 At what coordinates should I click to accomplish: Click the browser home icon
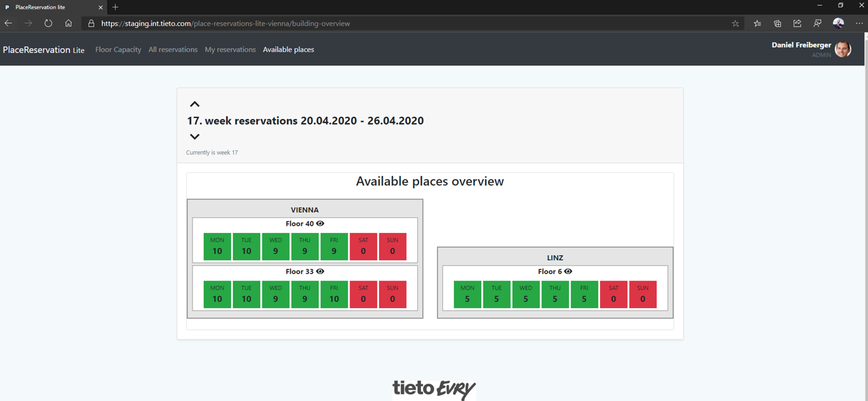point(69,23)
